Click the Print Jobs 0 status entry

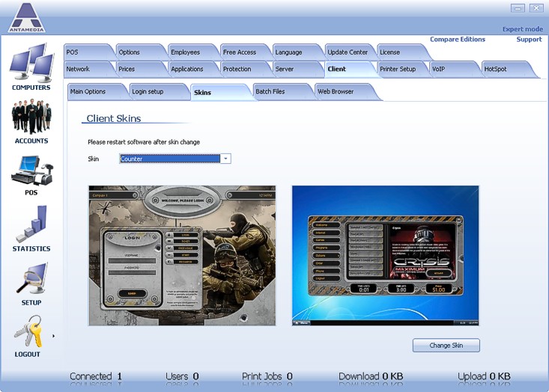[x=267, y=376]
